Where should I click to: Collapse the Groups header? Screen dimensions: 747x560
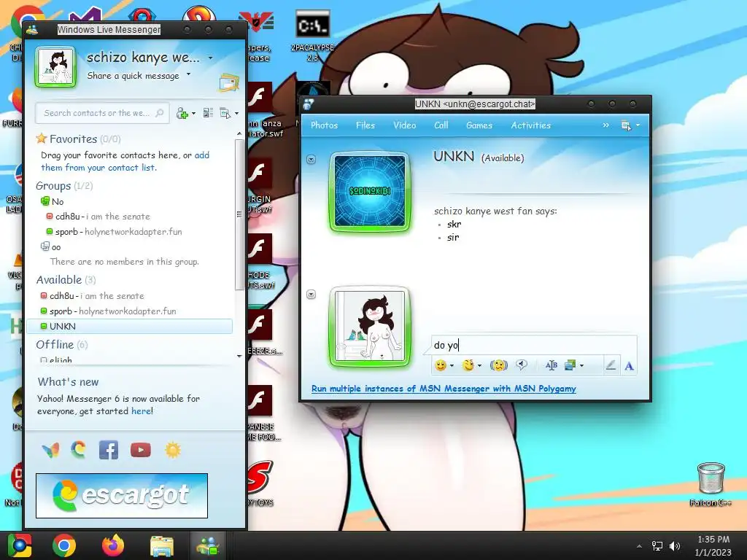[x=64, y=186]
